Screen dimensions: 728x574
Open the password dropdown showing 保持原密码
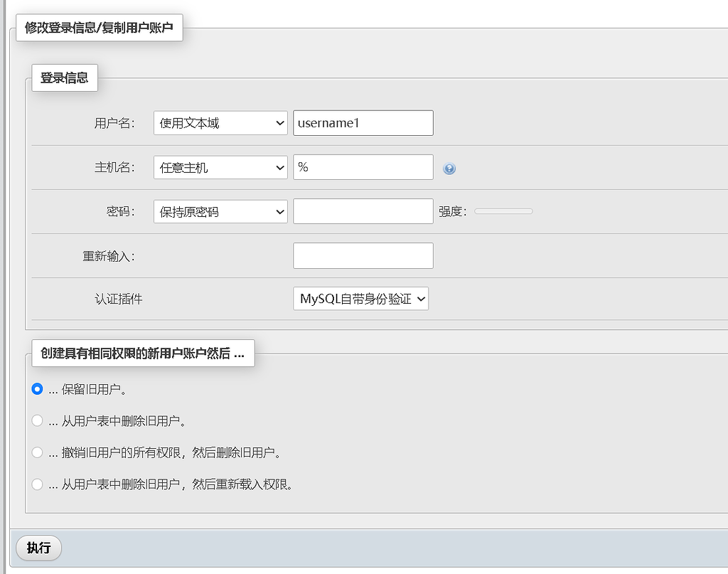tap(220, 211)
